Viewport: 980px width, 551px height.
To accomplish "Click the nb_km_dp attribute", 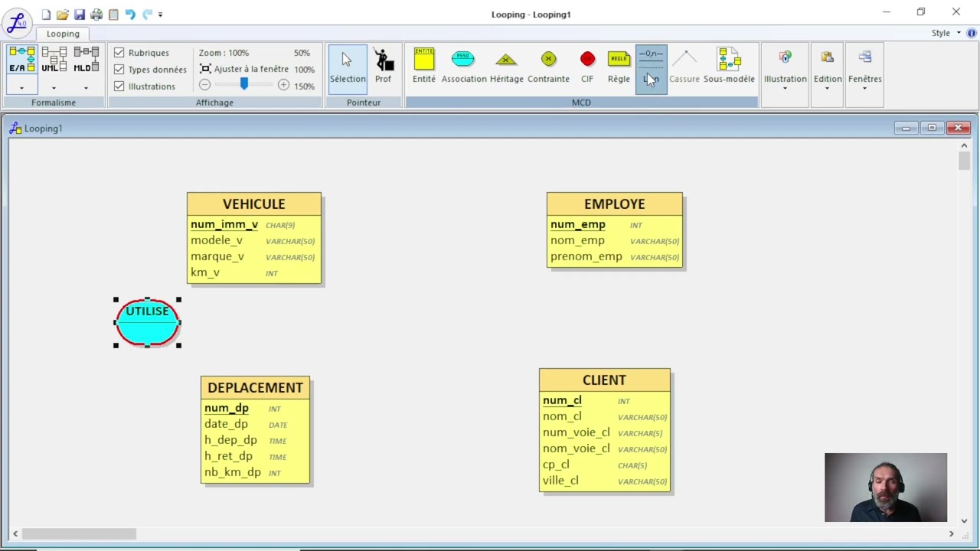I will pyautogui.click(x=232, y=472).
